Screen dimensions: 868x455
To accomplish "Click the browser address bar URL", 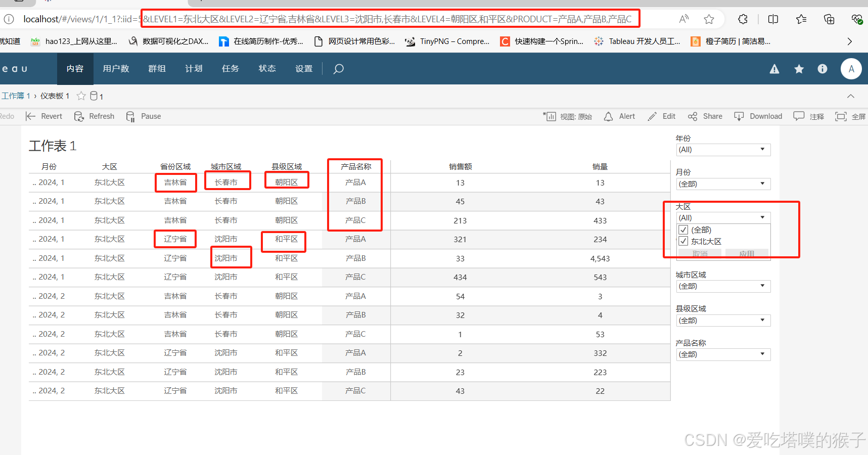I will coord(329,19).
